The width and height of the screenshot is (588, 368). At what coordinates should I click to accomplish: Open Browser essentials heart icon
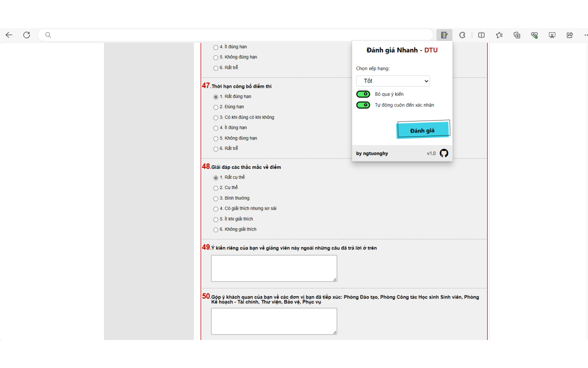pyautogui.click(x=534, y=35)
